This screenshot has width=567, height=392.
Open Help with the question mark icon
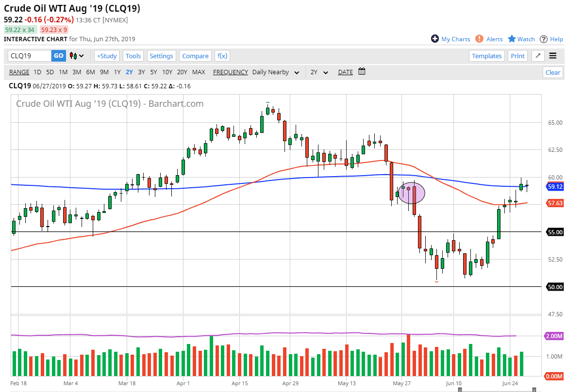[x=544, y=39]
